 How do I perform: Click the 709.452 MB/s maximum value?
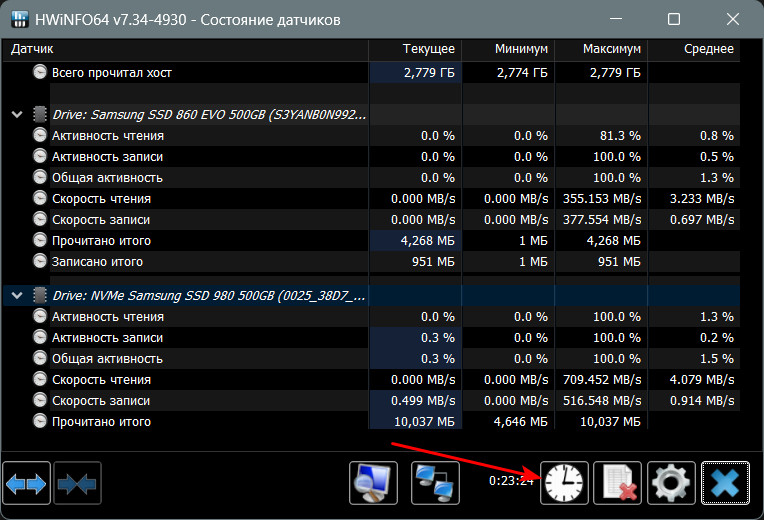[x=602, y=380]
